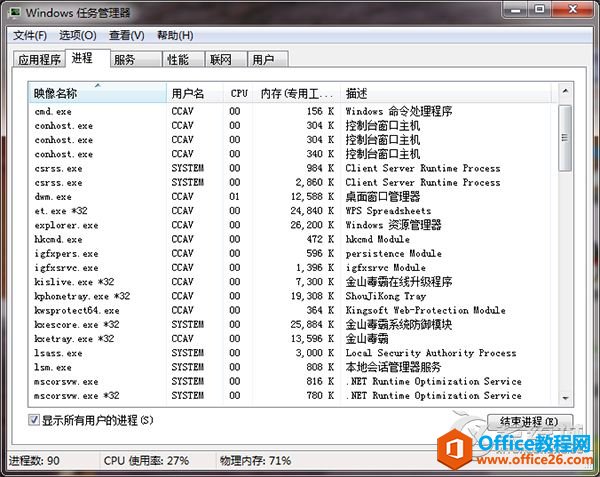Click the scrollbar up arrow

tap(565, 91)
